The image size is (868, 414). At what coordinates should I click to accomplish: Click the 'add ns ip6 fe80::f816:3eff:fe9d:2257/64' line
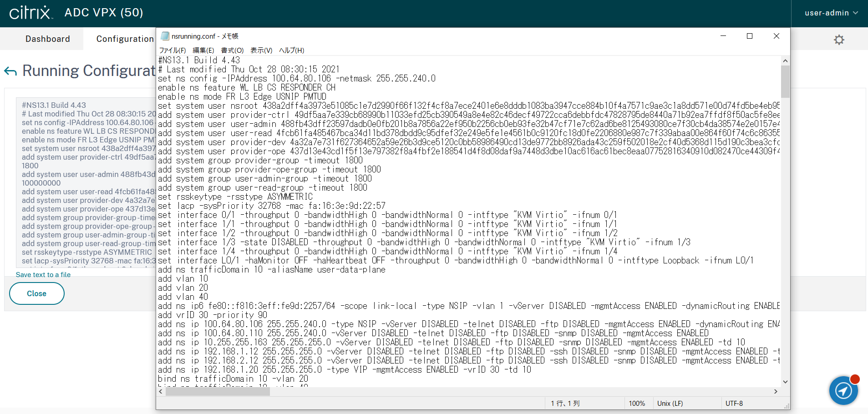(x=469, y=306)
